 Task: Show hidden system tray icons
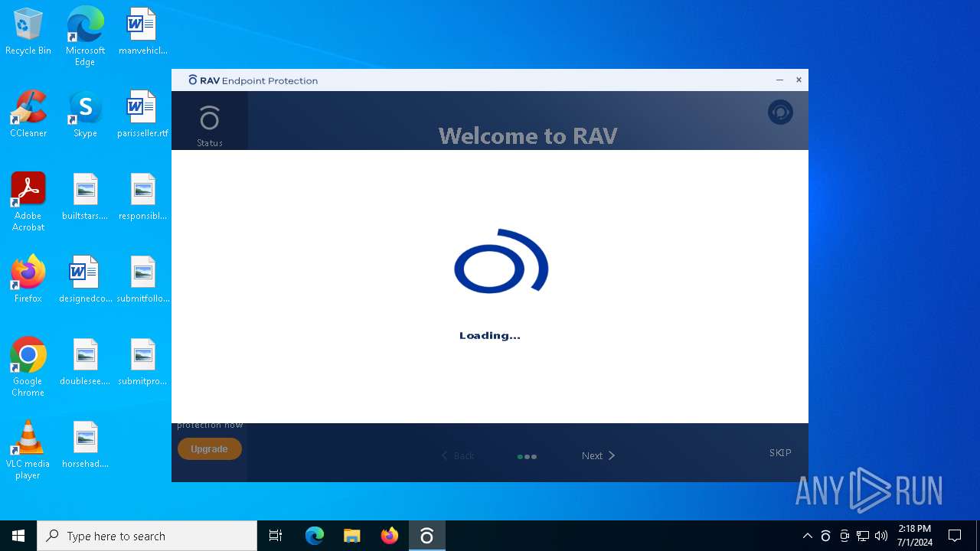[807, 536]
